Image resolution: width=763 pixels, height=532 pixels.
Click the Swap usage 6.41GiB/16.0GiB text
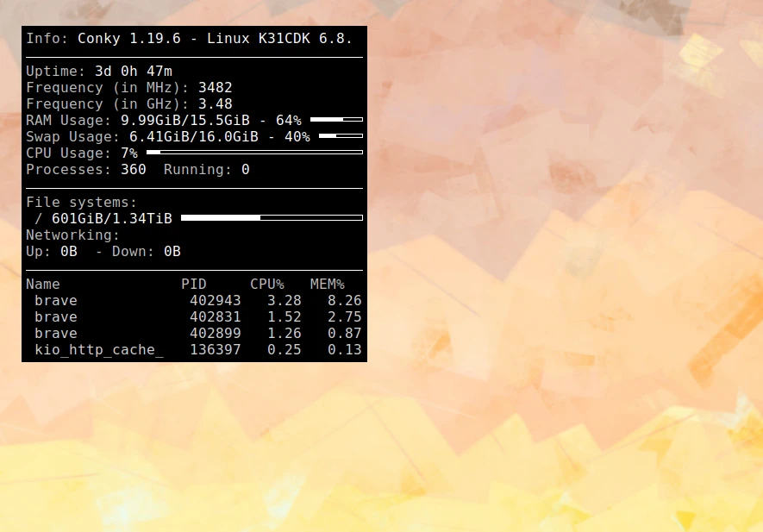click(x=194, y=137)
